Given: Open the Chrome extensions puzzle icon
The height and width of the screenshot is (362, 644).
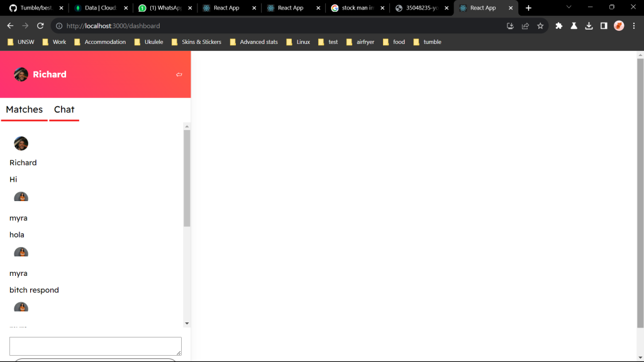Looking at the screenshot, I should click(558, 26).
